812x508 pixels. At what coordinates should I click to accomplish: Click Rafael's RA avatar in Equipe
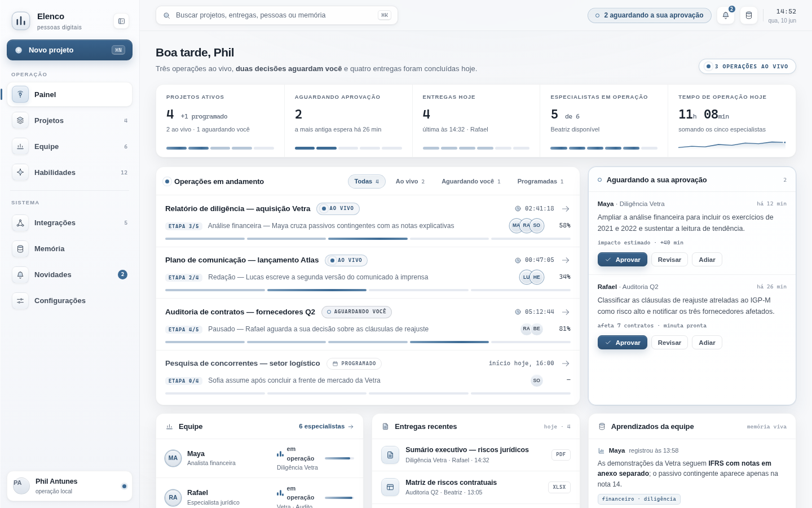[x=173, y=497]
